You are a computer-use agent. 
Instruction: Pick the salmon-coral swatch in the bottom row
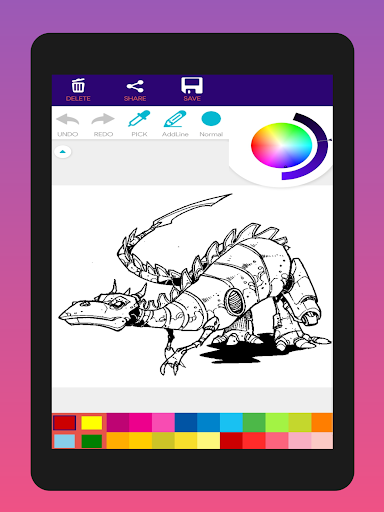coord(277,440)
